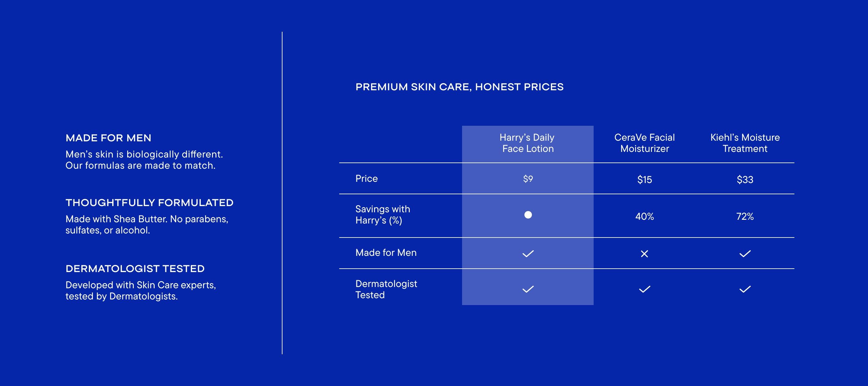Click the $9 price for Harry's

click(528, 179)
